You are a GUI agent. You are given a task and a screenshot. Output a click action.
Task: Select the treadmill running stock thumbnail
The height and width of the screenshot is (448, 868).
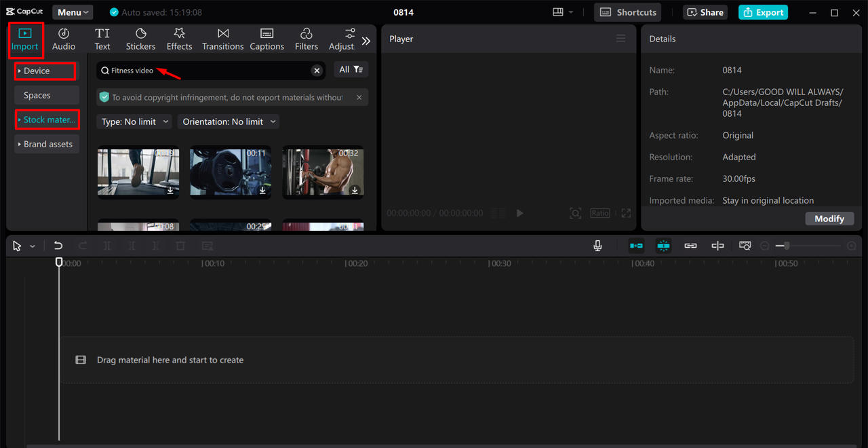[138, 172]
